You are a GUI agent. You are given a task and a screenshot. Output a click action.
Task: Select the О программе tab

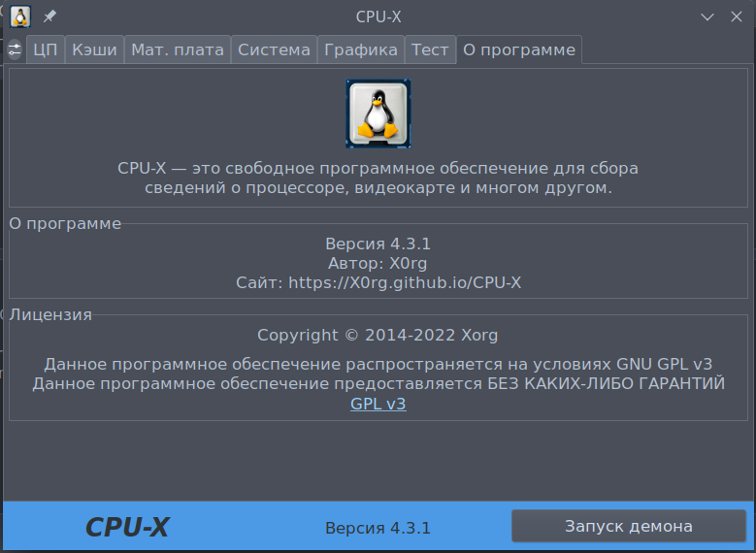coord(519,49)
